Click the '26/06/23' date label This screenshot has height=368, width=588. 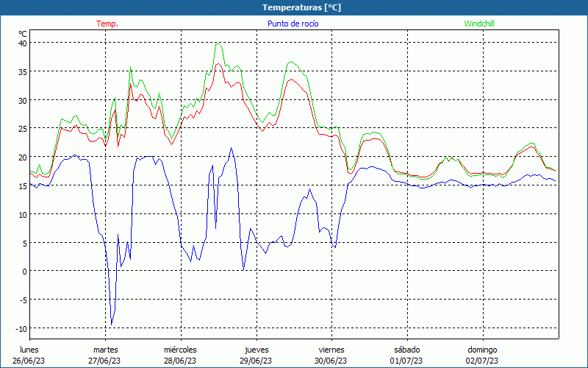(x=29, y=361)
